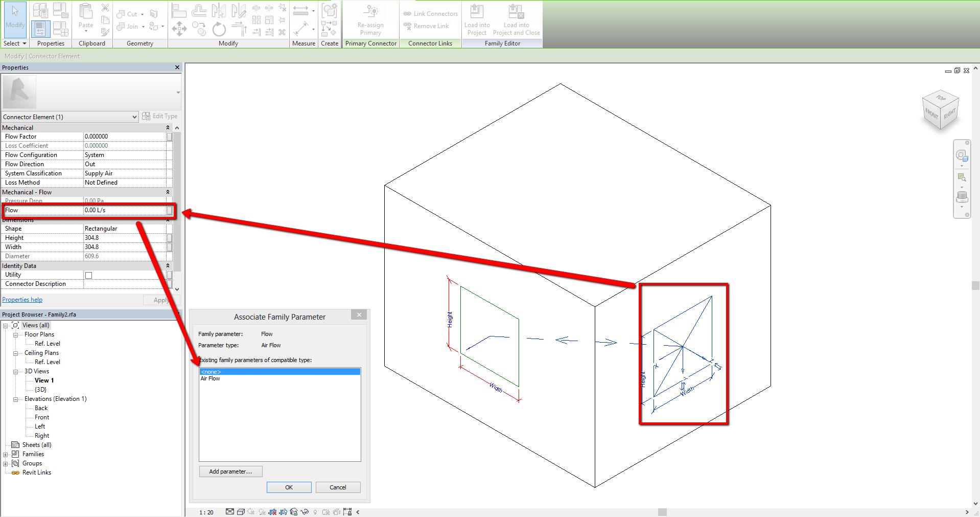The height and width of the screenshot is (517, 980).
Task: Enable the Utility checkbox in Identity Data
Action: [88, 275]
